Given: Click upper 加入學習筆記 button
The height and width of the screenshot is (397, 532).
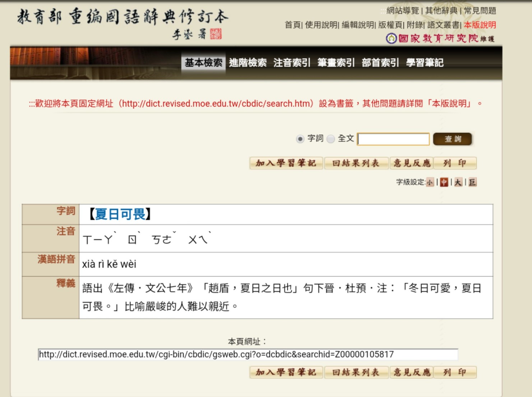Looking at the screenshot, I should [x=286, y=163].
